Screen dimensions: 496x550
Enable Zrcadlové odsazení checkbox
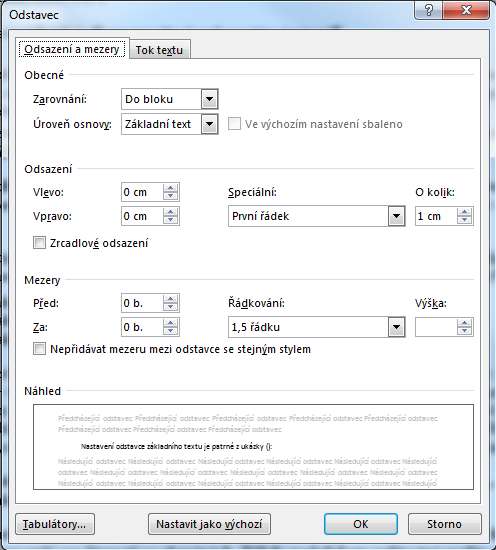tap(39, 242)
